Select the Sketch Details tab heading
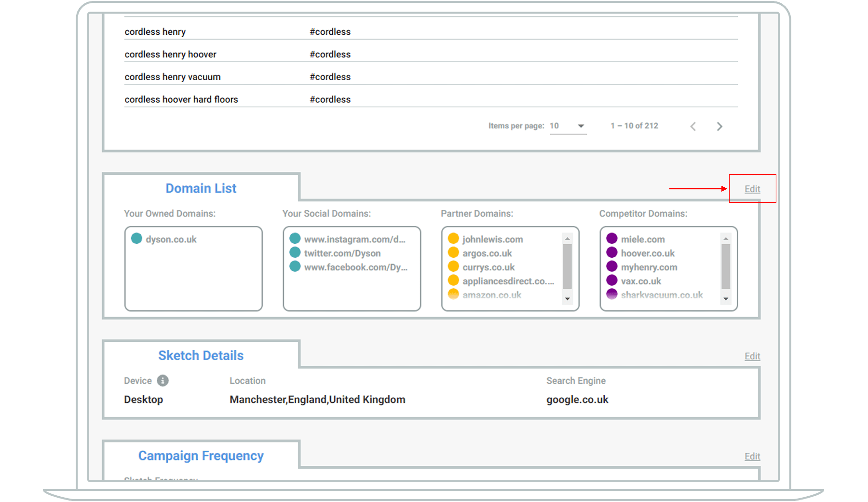Screen dimensions: 868x502 [201, 355]
